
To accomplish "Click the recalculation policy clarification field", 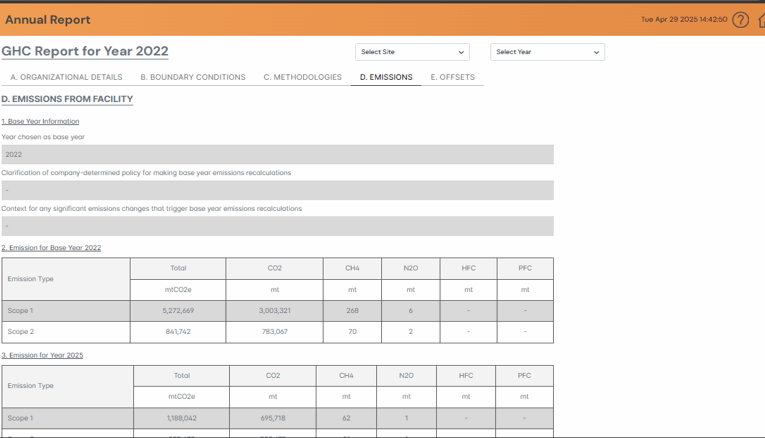I will 277,190.
